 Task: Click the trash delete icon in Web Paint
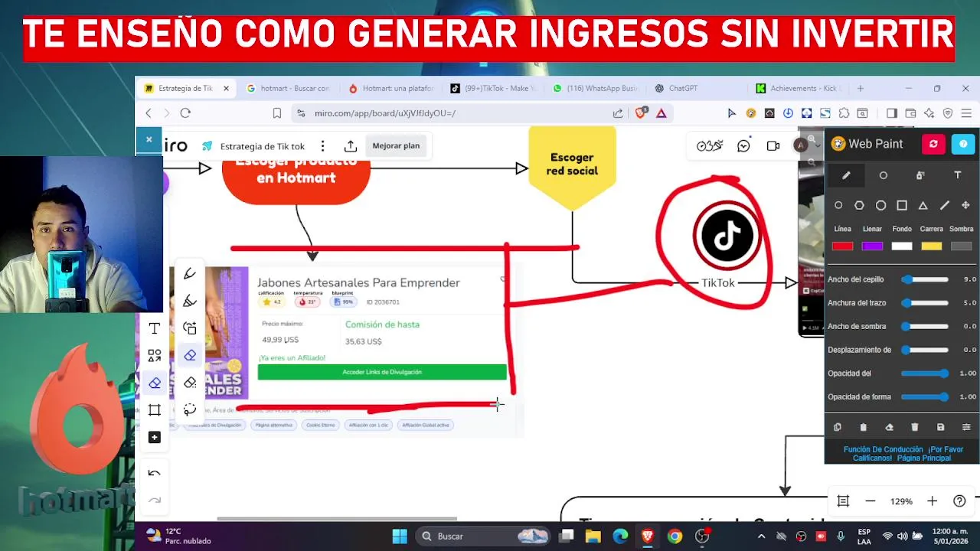tap(914, 427)
